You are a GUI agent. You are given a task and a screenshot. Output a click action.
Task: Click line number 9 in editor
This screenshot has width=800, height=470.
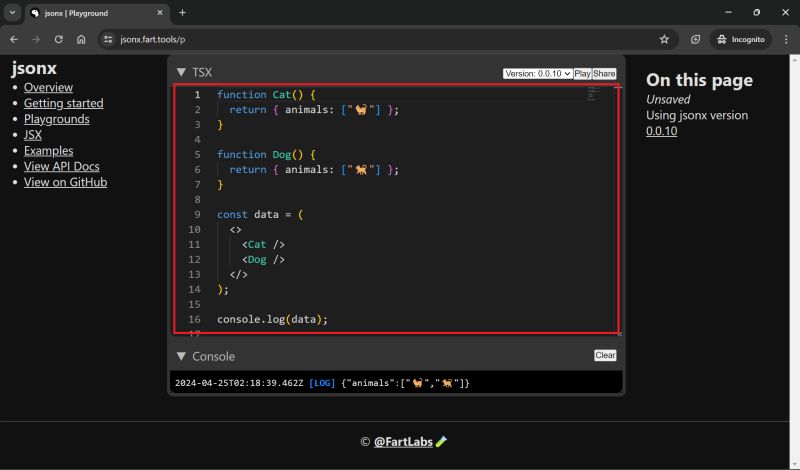(x=197, y=214)
